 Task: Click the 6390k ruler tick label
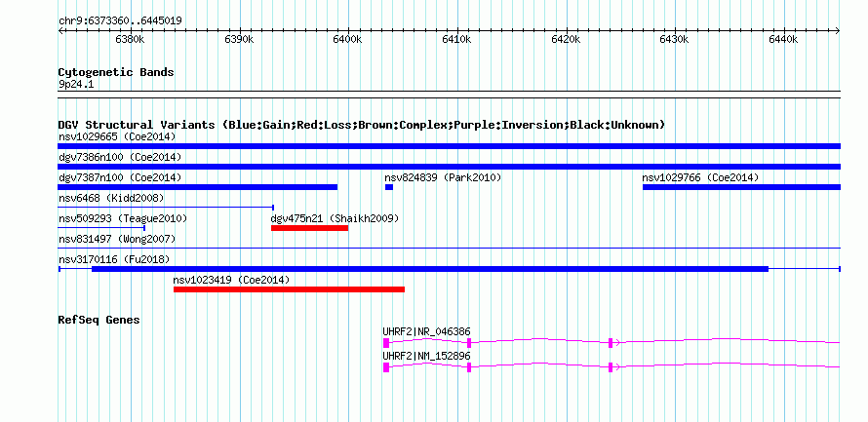[x=239, y=40]
